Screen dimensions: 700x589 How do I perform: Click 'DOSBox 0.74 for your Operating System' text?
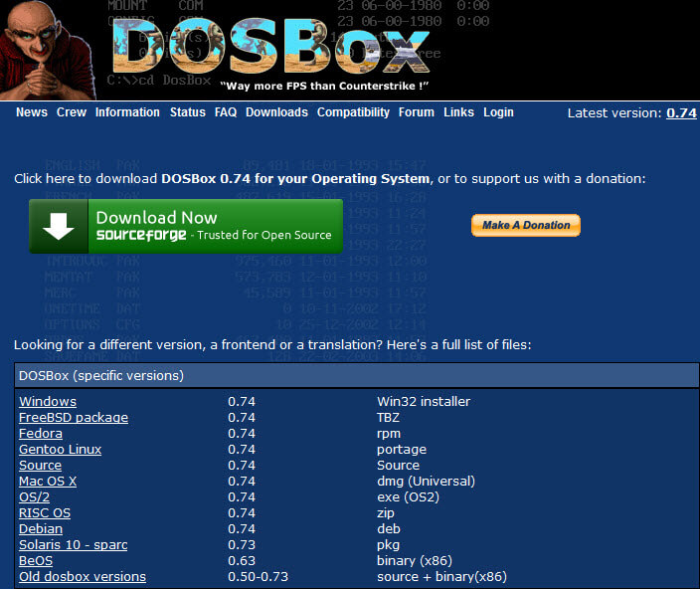(x=295, y=179)
